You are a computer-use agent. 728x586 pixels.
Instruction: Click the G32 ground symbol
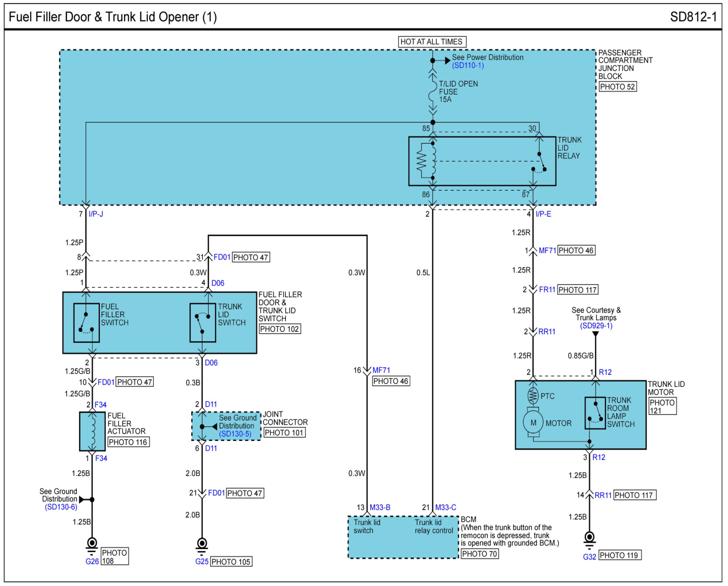(589, 538)
